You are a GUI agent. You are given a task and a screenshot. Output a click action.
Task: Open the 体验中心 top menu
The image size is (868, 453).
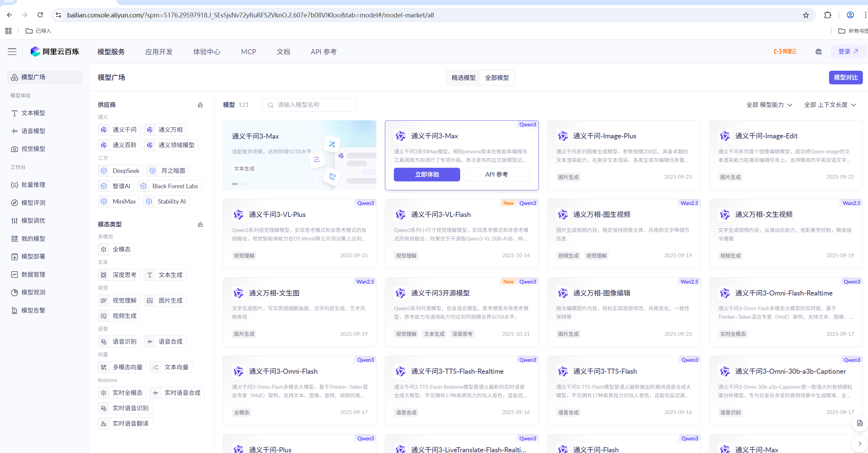[206, 52]
